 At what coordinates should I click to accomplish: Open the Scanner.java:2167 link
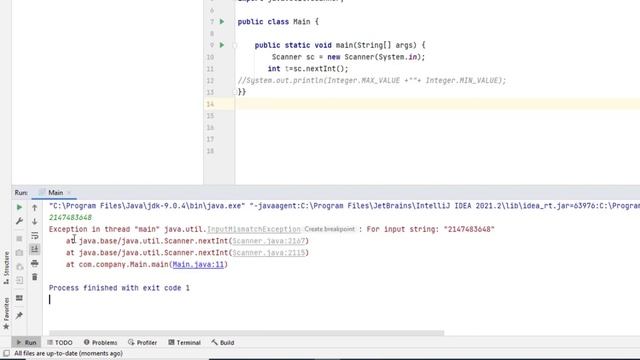269,241
